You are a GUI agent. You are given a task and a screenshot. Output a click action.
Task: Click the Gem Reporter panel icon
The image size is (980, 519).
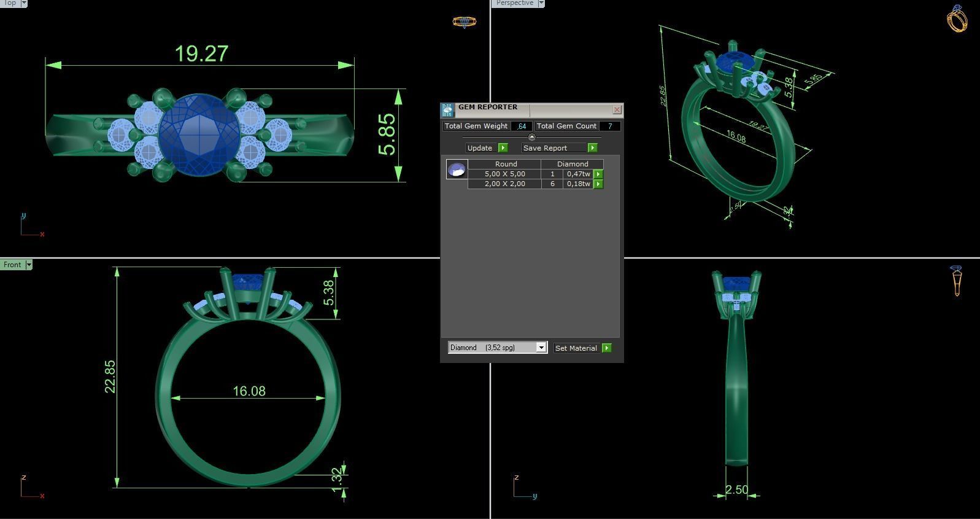pyautogui.click(x=447, y=110)
